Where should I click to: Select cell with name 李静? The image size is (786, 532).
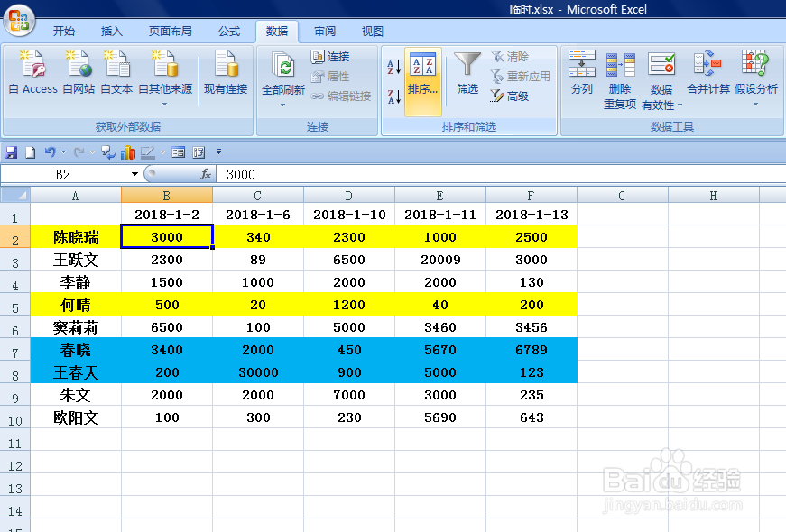(x=76, y=282)
